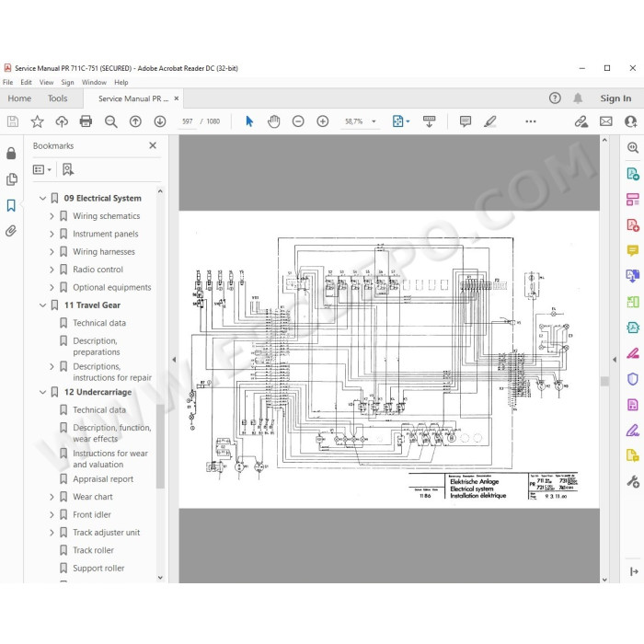This screenshot has height=644, width=644.
Task: Click the current page number field
Action: pyautogui.click(x=188, y=121)
